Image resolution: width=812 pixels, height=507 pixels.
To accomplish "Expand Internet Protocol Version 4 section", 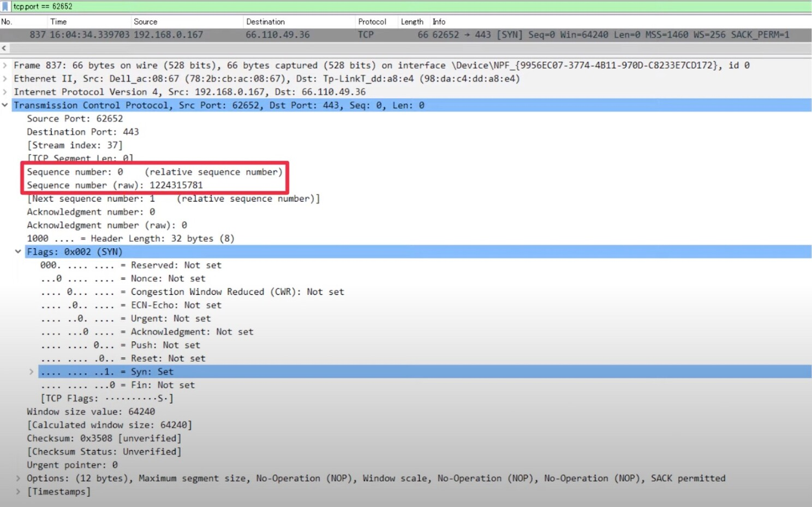I will pyautogui.click(x=5, y=92).
